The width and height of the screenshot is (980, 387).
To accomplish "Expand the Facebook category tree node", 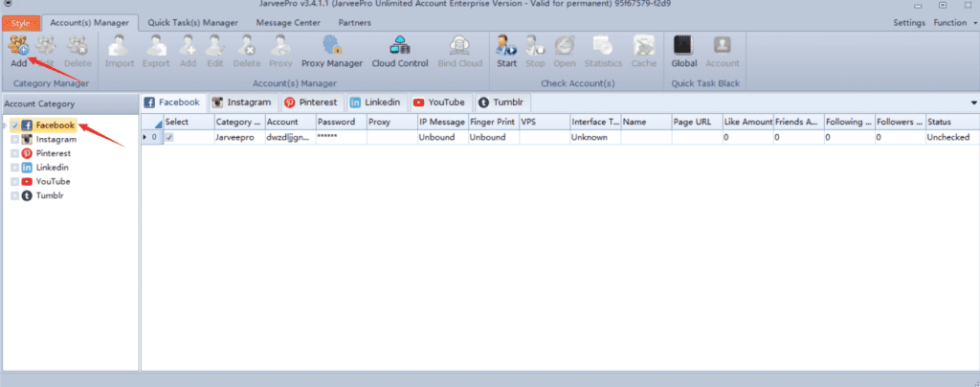I will (x=5, y=125).
